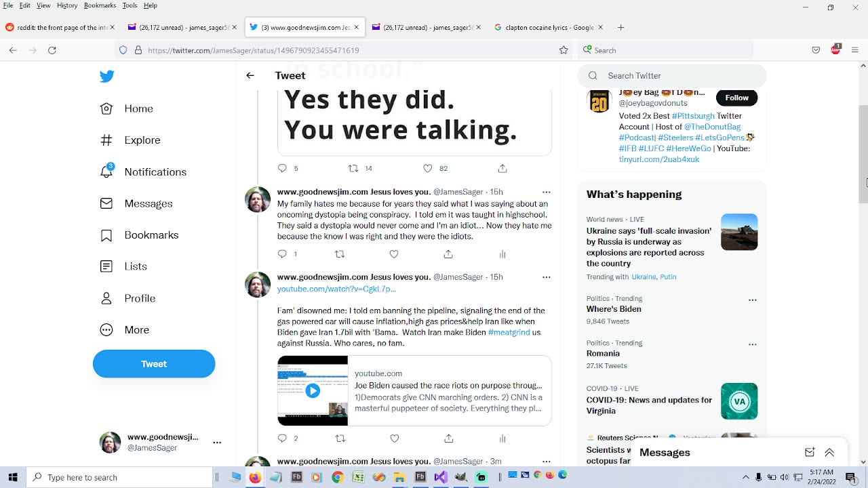Show hidden system tray icons
Screen dimensions: 868x488
tap(746, 477)
